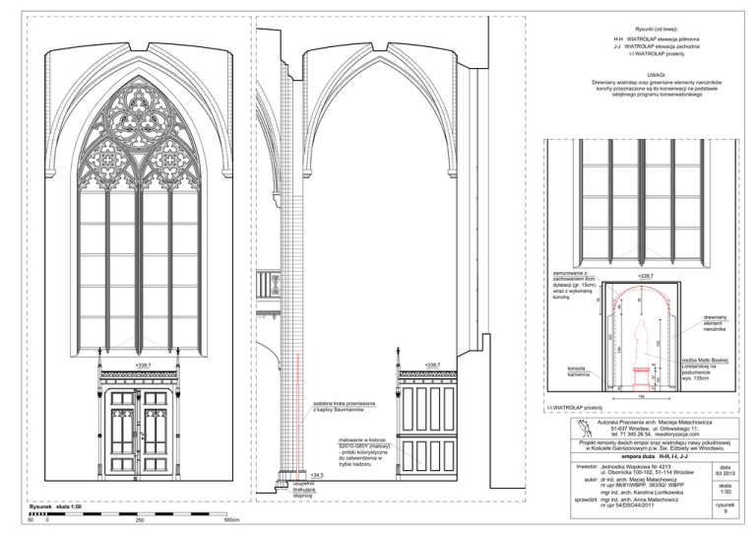756x535 pixels.
Task: Select the 'ozdobna krata przeniesiona' annotation
Action: [x=344, y=406]
